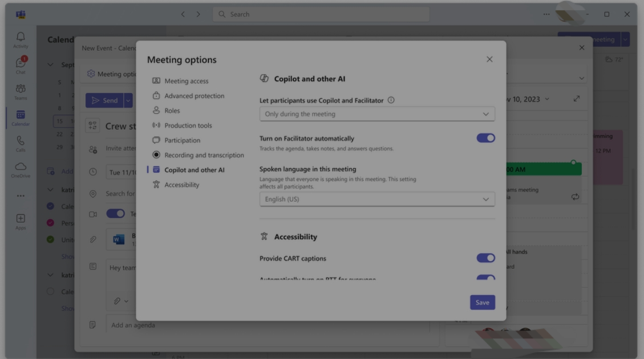Toggle the Teams meeting switch in event form
644x359 pixels.
pos(115,213)
